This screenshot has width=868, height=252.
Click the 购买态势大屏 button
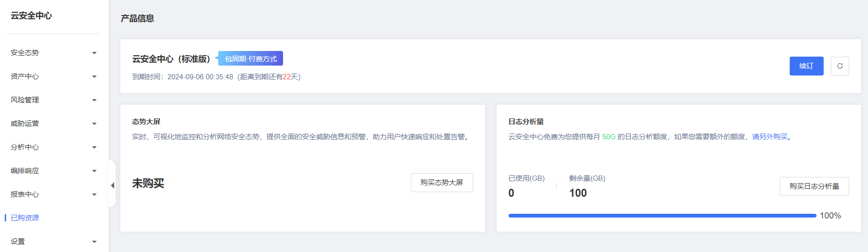pos(442,183)
